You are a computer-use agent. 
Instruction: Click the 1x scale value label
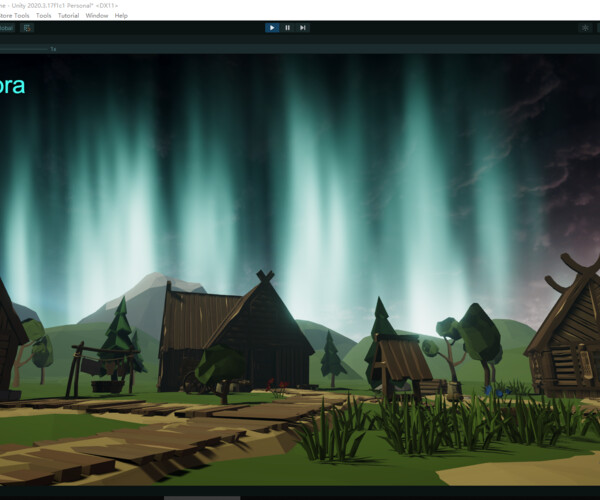tap(53, 49)
